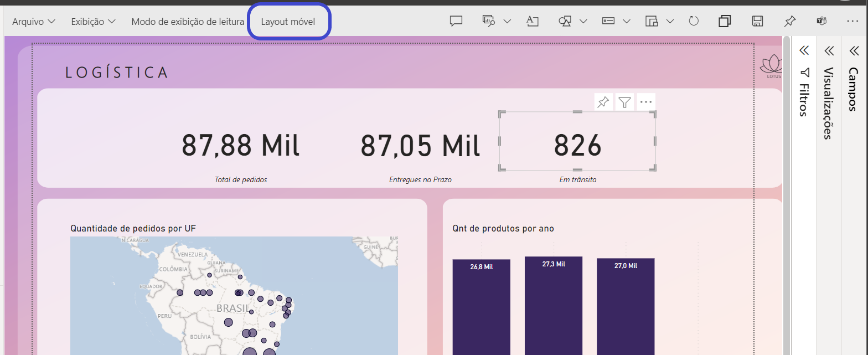Viewport: 868px width, 355px height.
Task: Click the Visualizações pane label
Action: point(829,103)
